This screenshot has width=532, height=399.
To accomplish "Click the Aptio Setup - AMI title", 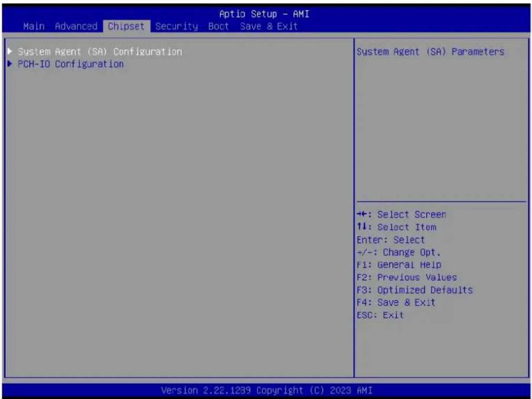I will (264, 14).
